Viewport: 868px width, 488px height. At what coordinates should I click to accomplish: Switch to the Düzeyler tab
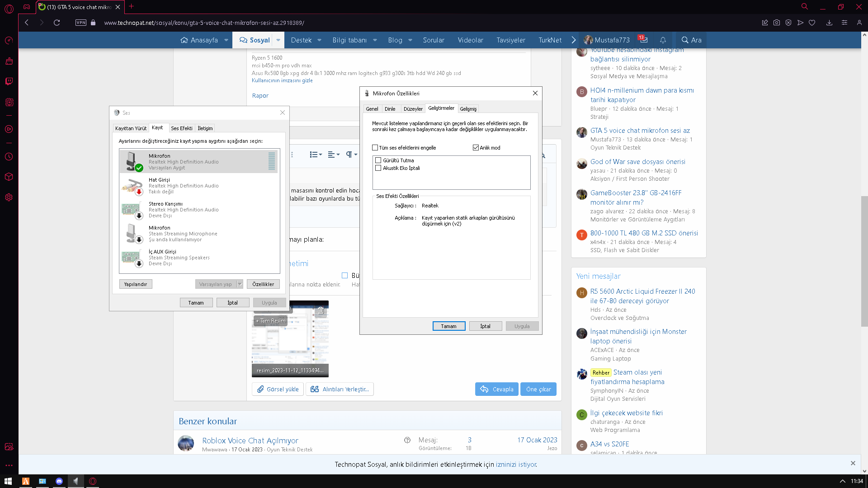click(x=413, y=109)
